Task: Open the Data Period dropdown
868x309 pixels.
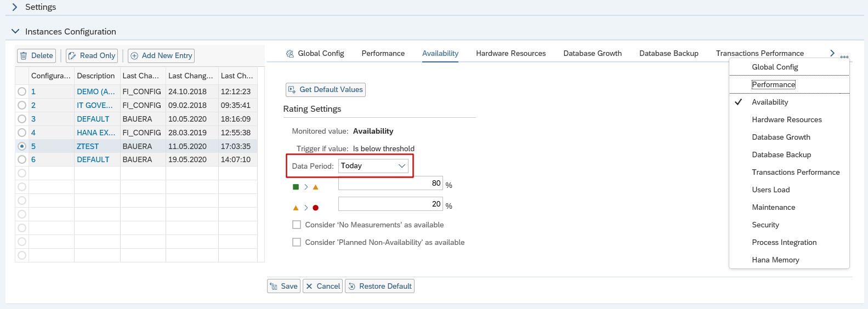Action: pos(401,166)
